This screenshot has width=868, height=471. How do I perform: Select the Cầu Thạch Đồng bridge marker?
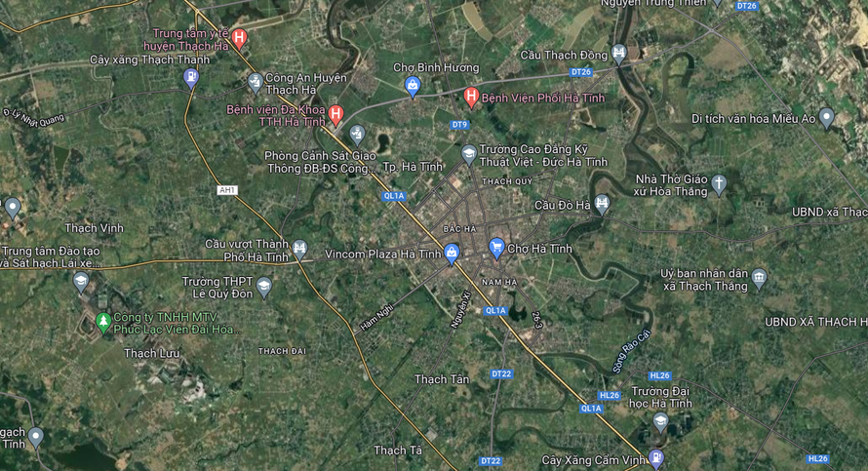click(x=619, y=54)
